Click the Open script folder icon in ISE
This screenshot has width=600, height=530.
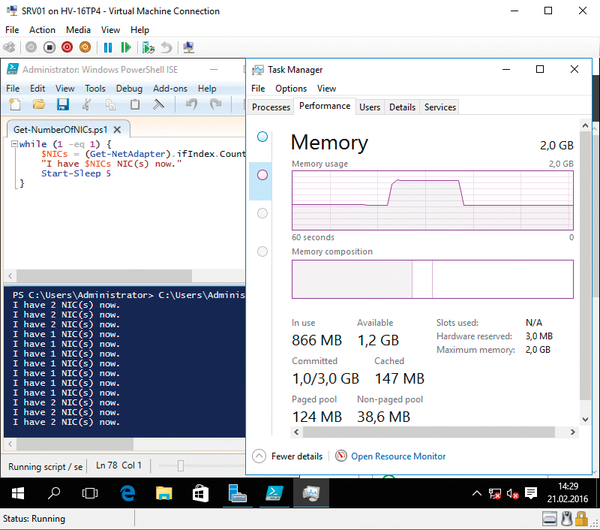[39, 104]
